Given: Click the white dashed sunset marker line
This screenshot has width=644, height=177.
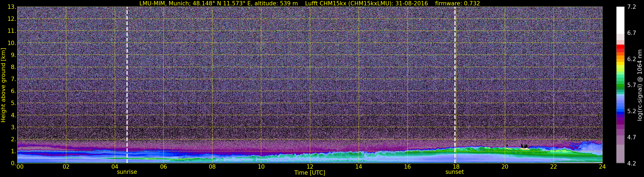Looking at the screenshot, I should point(455,85).
